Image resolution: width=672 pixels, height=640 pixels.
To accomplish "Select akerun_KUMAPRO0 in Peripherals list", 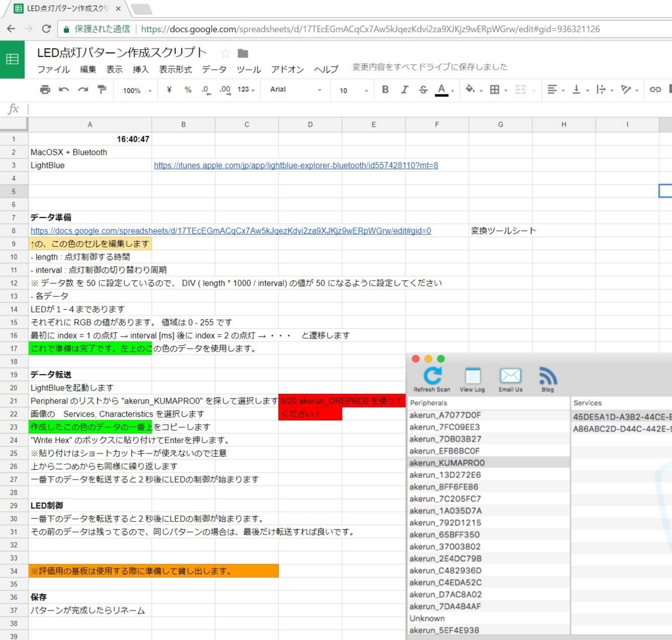I will click(488, 463).
